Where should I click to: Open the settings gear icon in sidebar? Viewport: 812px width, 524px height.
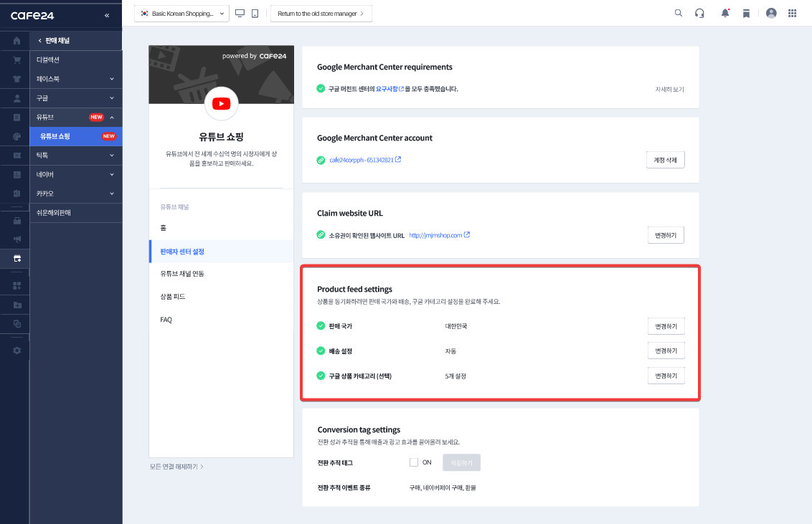tap(16, 351)
